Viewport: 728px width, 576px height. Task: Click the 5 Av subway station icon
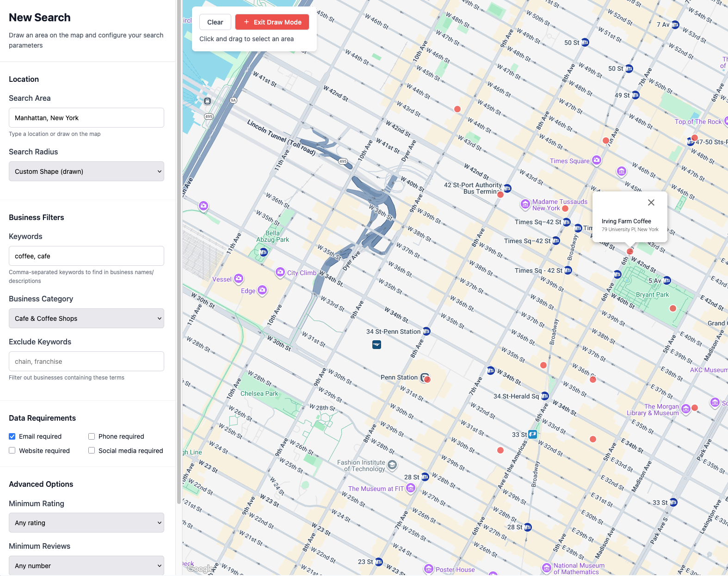pos(667,281)
